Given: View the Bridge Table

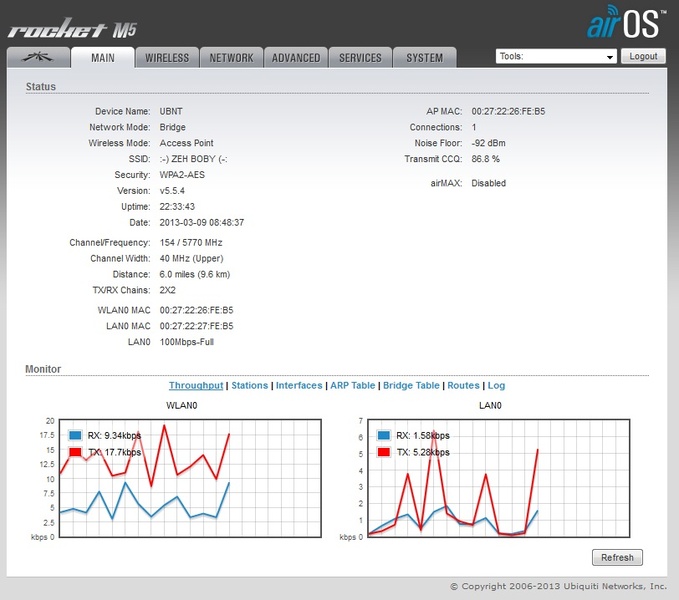Looking at the screenshot, I should click(411, 385).
